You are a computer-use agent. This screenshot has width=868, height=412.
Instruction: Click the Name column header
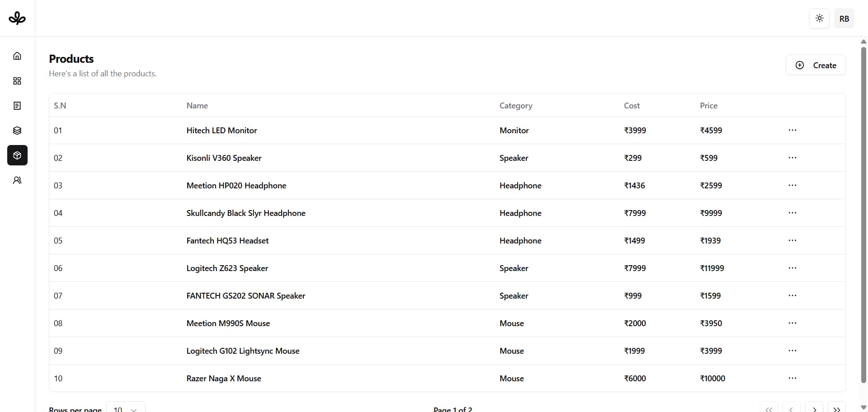(197, 106)
